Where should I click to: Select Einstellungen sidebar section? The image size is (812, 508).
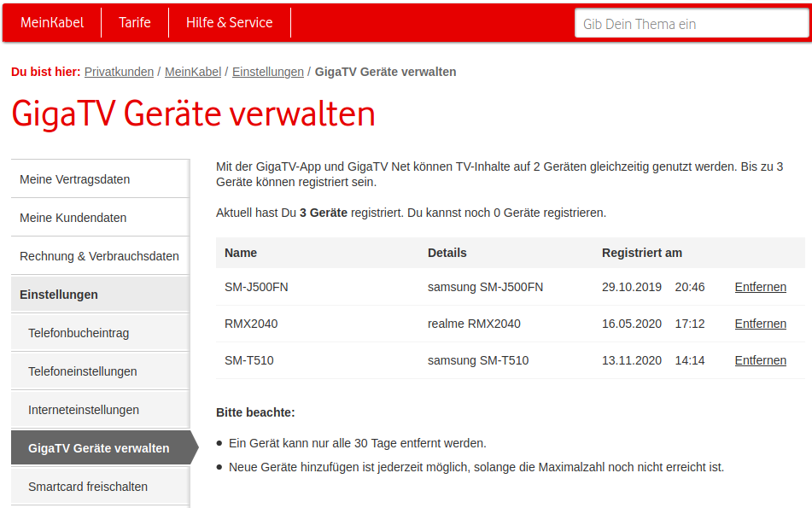coord(101,295)
